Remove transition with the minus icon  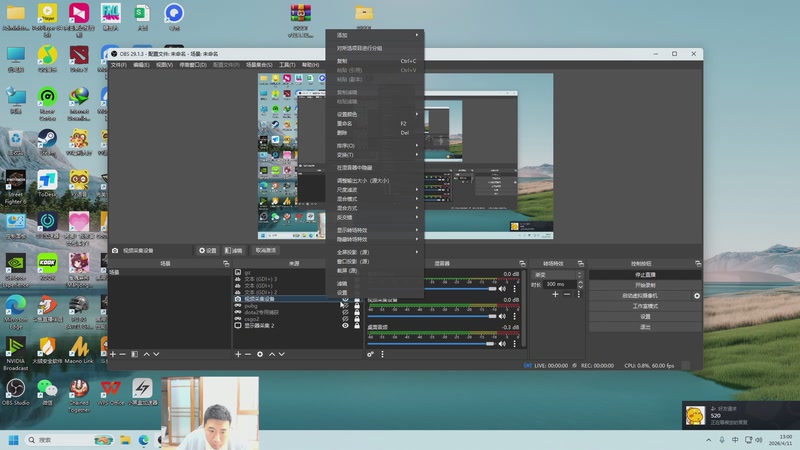pos(567,294)
